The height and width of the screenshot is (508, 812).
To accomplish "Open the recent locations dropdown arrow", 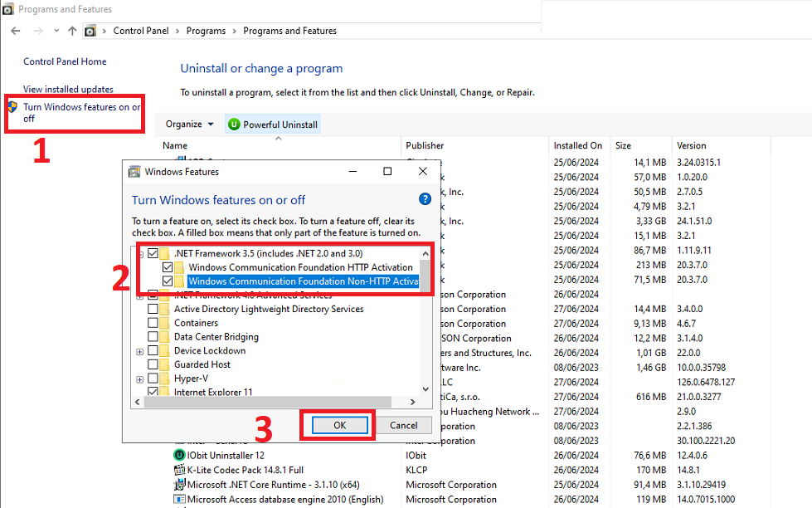I will [x=56, y=31].
